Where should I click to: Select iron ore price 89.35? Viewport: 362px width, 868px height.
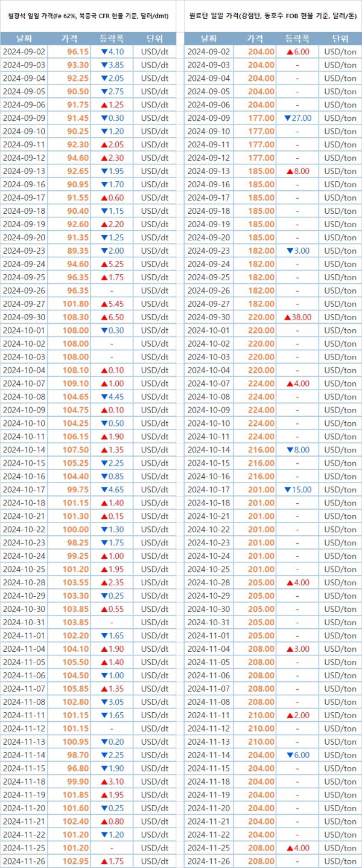coord(78,251)
